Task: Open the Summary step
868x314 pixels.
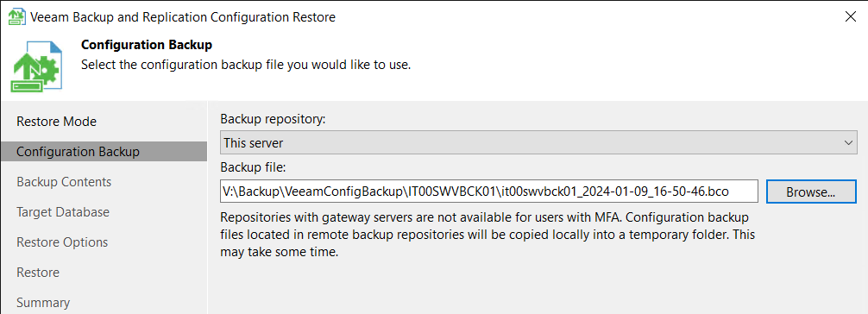Action: [x=43, y=303]
